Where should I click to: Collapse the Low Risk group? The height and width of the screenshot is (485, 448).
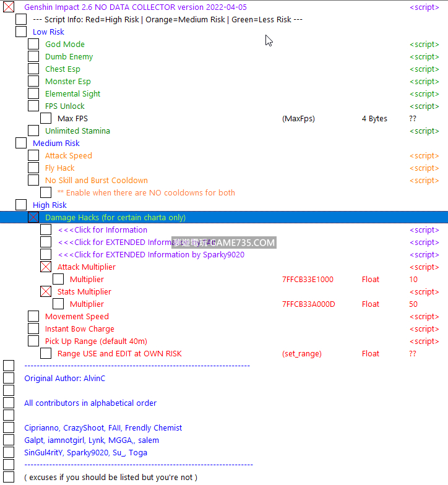point(21,32)
